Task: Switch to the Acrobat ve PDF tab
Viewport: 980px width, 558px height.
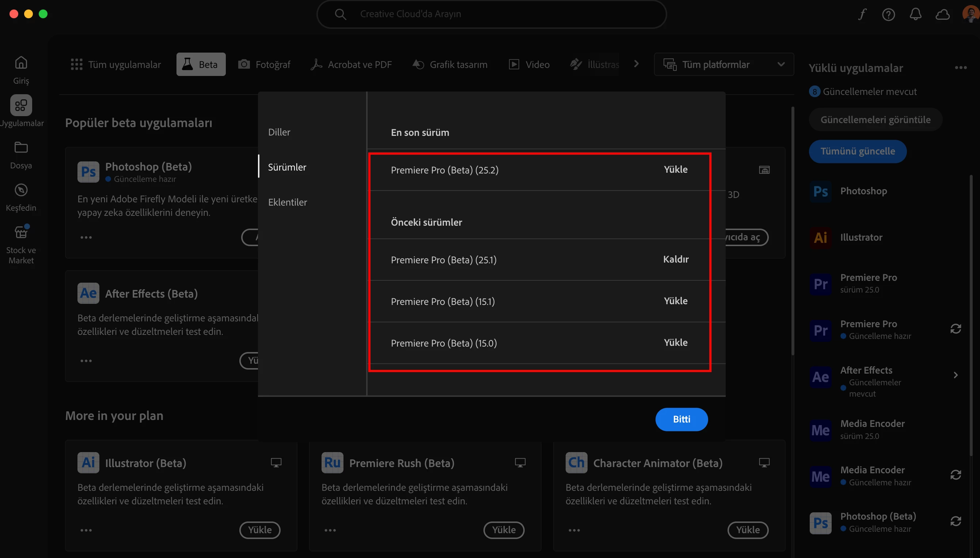Action: [351, 64]
